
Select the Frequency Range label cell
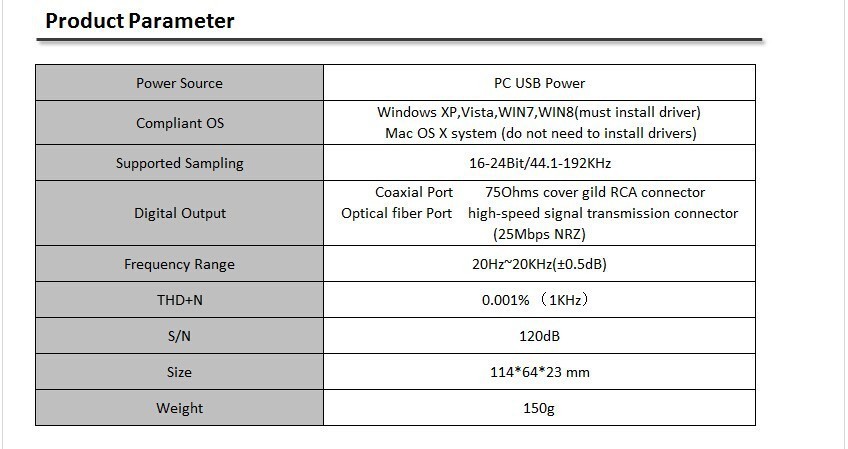click(180, 264)
